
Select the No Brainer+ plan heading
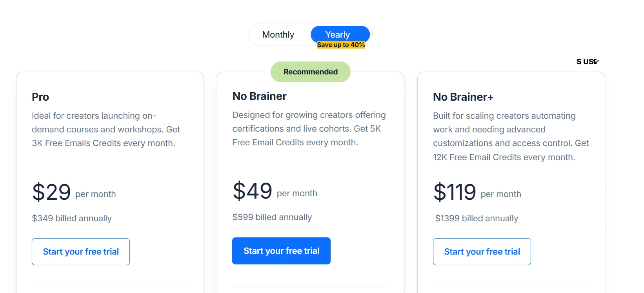[463, 97]
